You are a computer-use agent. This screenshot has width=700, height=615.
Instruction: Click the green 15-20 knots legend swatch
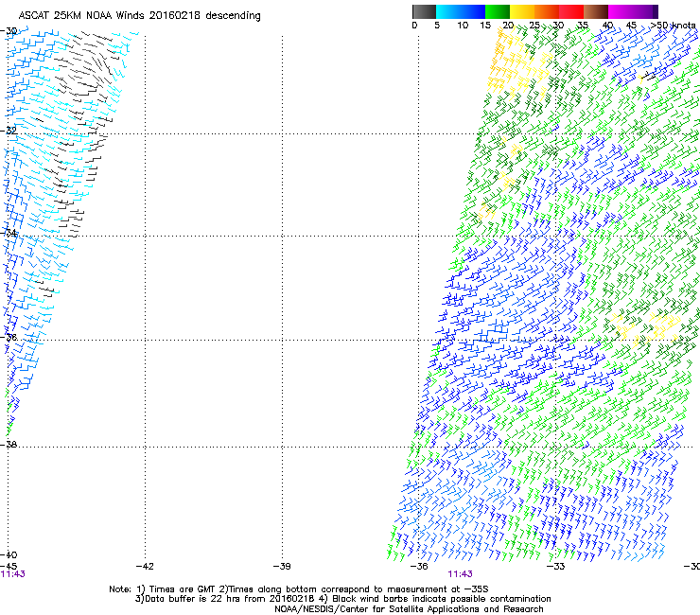498,11
